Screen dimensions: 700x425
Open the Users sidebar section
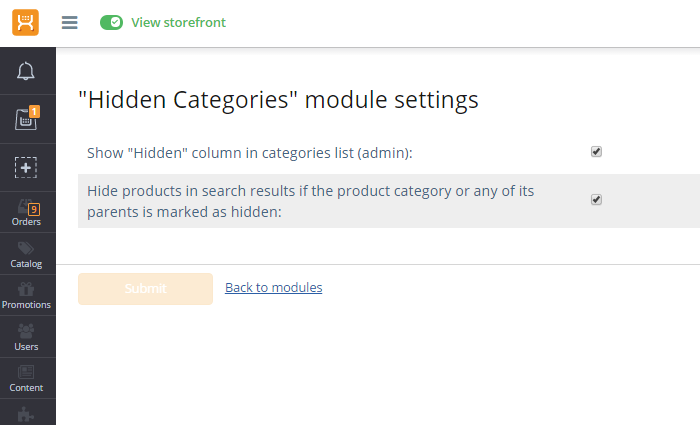(x=28, y=337)
